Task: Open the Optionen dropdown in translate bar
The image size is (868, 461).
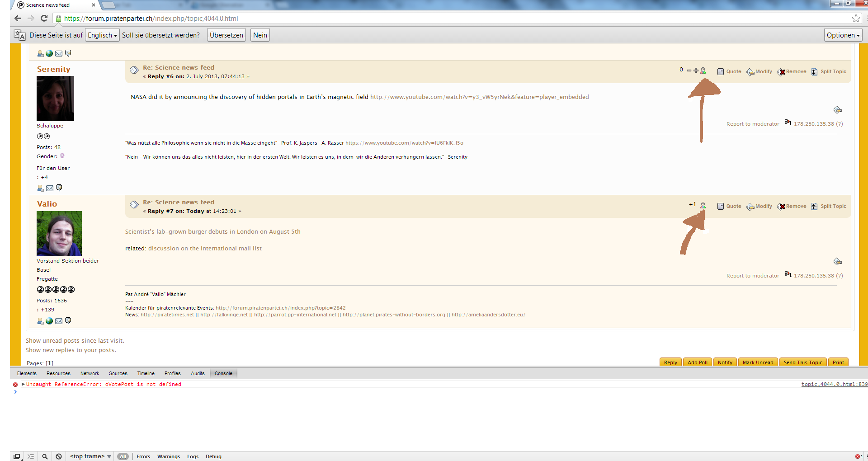Action: coord(843,35)
